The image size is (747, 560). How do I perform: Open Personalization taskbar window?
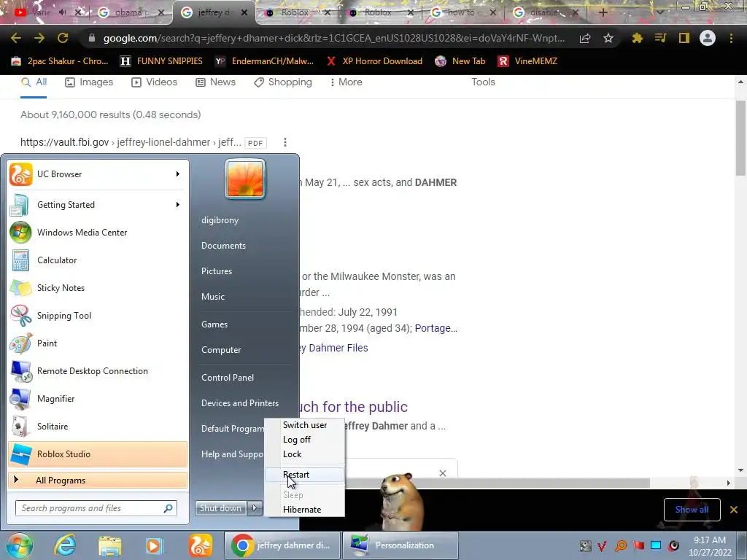point(400,545)
